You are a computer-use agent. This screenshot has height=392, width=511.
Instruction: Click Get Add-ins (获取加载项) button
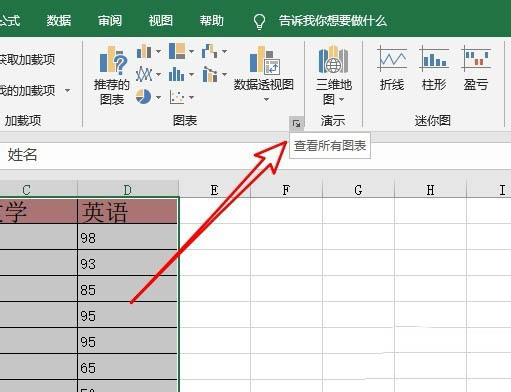(27, 60)
